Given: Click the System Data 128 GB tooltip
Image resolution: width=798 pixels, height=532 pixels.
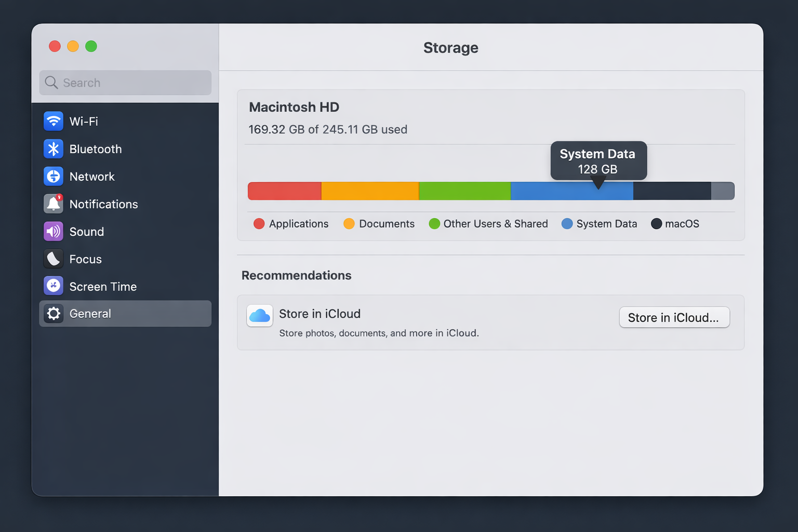Looking at the screenshot, I should pyautogui.click(x=598, y=161).
